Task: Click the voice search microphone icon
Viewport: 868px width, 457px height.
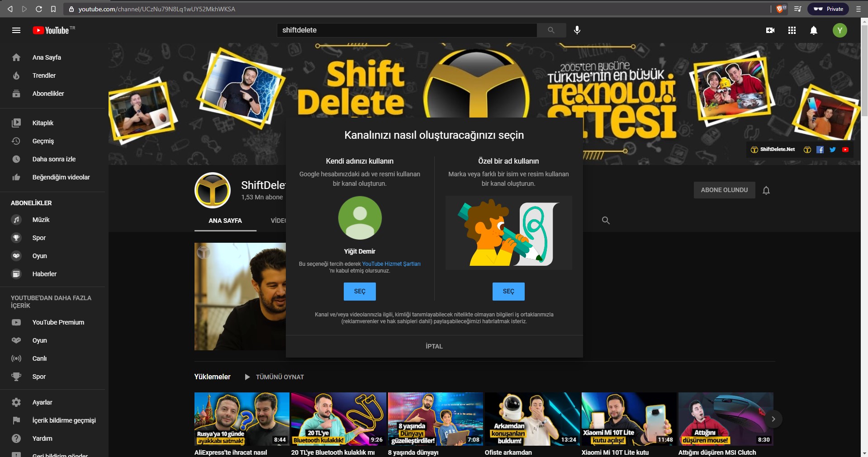Action: coord(577,30)
